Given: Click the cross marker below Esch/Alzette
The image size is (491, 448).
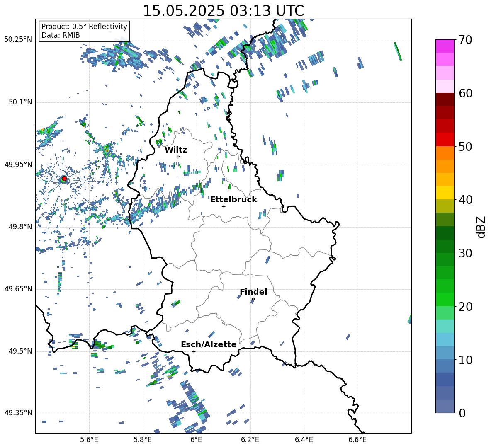Looking at the screenshot, I should point(194,351).
